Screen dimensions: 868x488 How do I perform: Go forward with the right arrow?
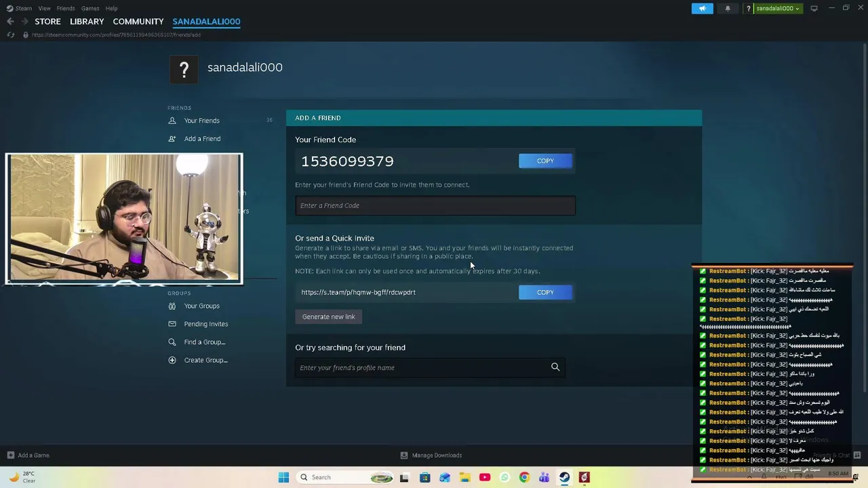[x=24, y=21]
